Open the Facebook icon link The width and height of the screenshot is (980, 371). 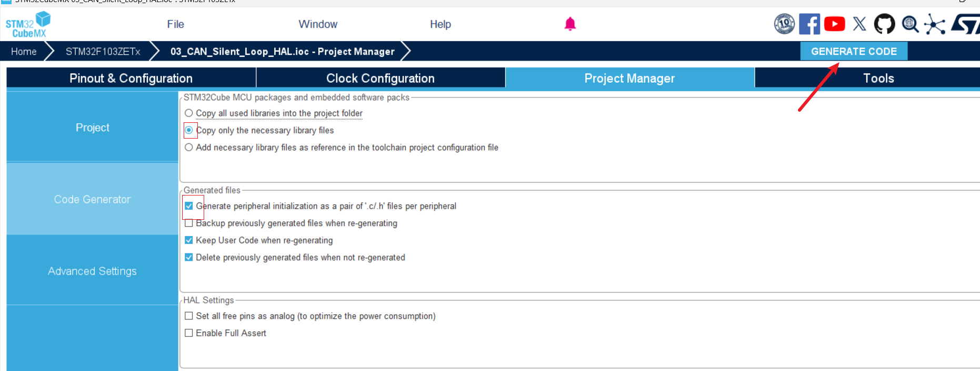click(809, 24)
